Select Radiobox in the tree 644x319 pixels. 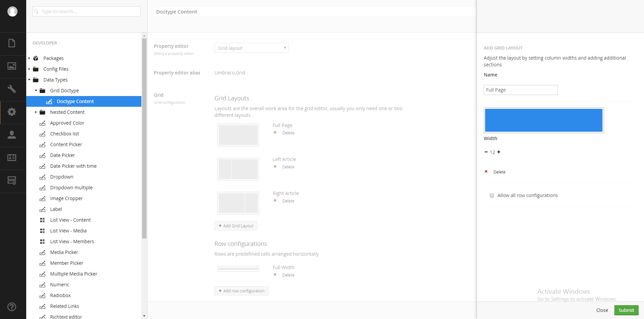(61, 295)
